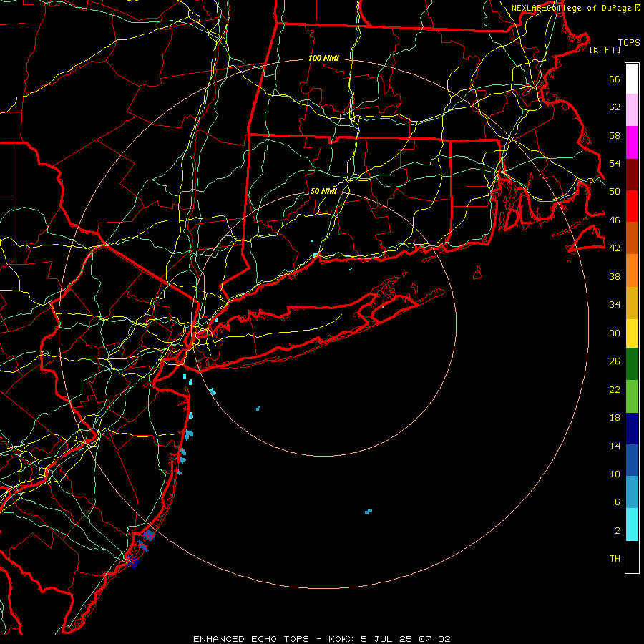
Task: Click the white swatch in the tops legend
Action: coord(632,79)
